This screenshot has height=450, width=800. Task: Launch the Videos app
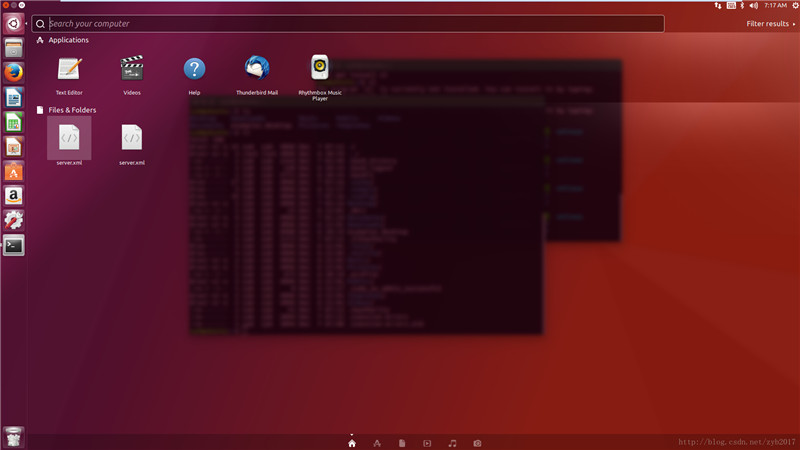click(132, 69)
